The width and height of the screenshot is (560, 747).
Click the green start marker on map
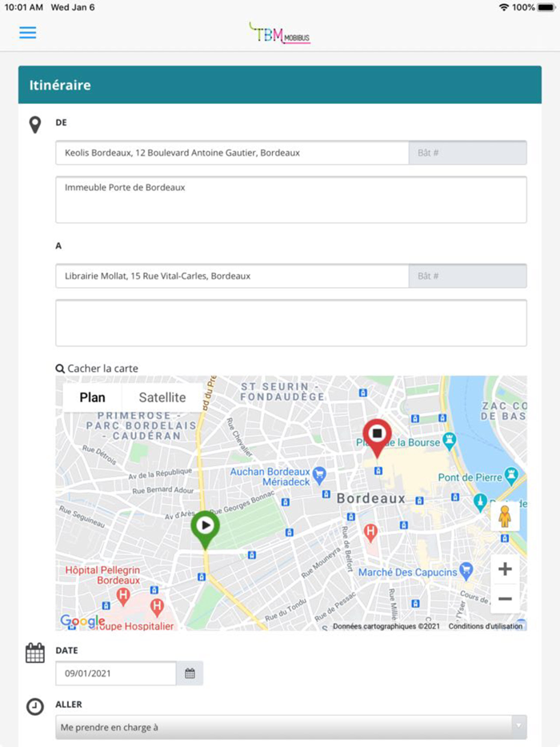pos(206,529)
